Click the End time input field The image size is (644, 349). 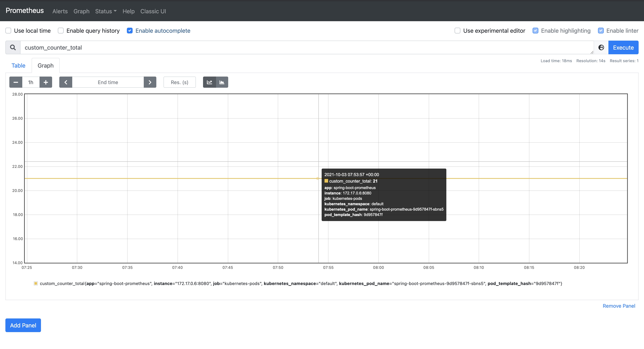pyautogui.click(x=108, y=82)
